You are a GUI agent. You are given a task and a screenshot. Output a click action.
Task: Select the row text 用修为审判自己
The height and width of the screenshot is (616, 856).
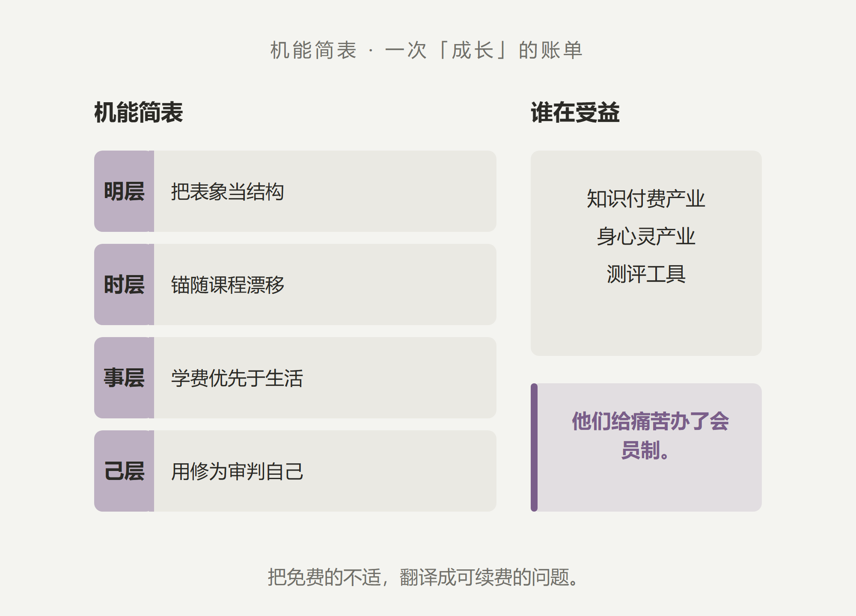(237, 471)
